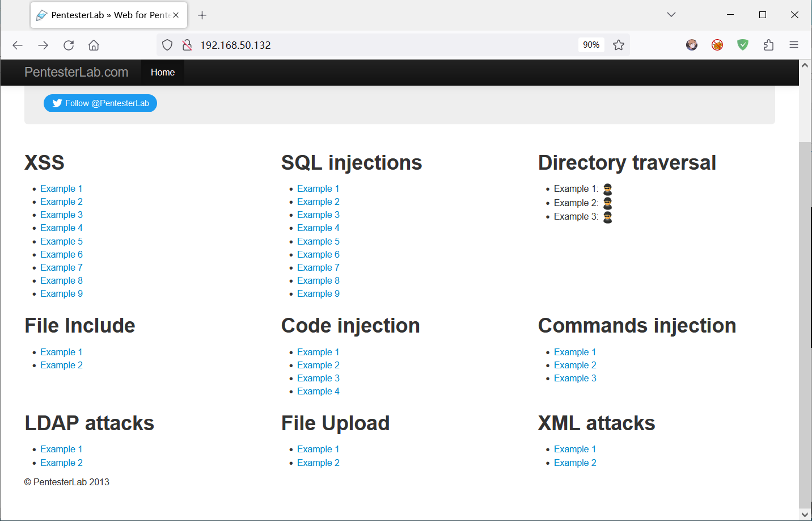Open the avatar extension icon in the toolbar
This screenshot has width=812, height=521.
(x=692, y=45)
